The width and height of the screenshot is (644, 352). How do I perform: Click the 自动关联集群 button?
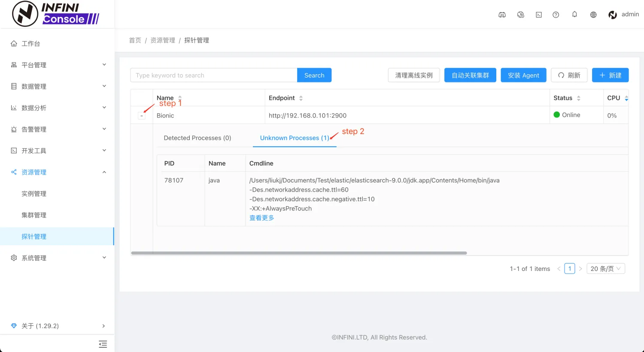tap(470, 75)
